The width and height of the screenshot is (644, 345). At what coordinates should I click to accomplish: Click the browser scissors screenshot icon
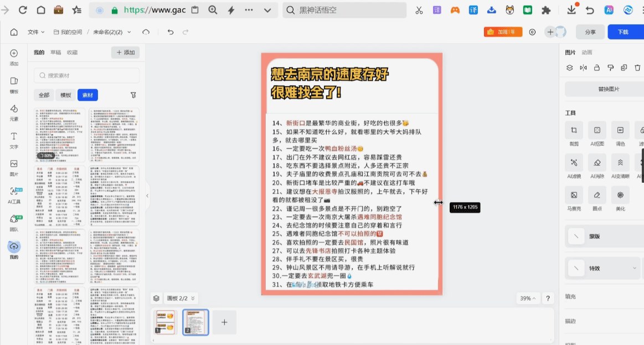(419, 11)
